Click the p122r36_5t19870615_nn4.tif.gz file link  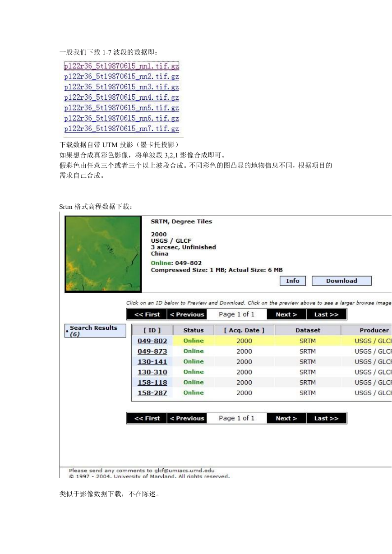click(121, 97)
